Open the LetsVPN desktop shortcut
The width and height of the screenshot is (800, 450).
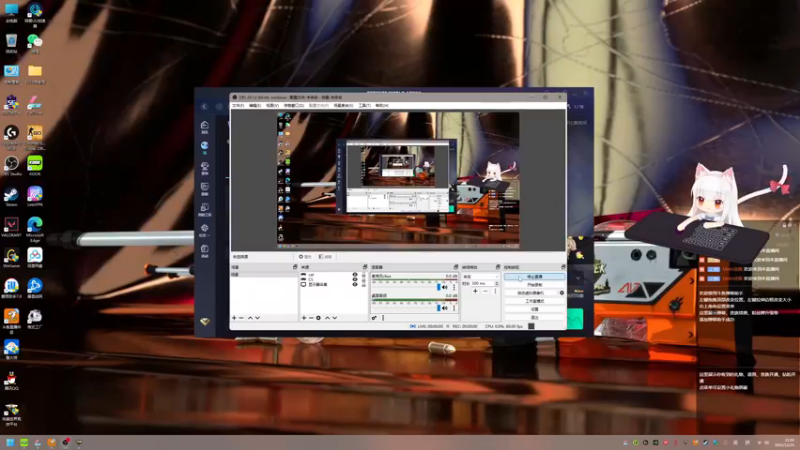(35, 196)
